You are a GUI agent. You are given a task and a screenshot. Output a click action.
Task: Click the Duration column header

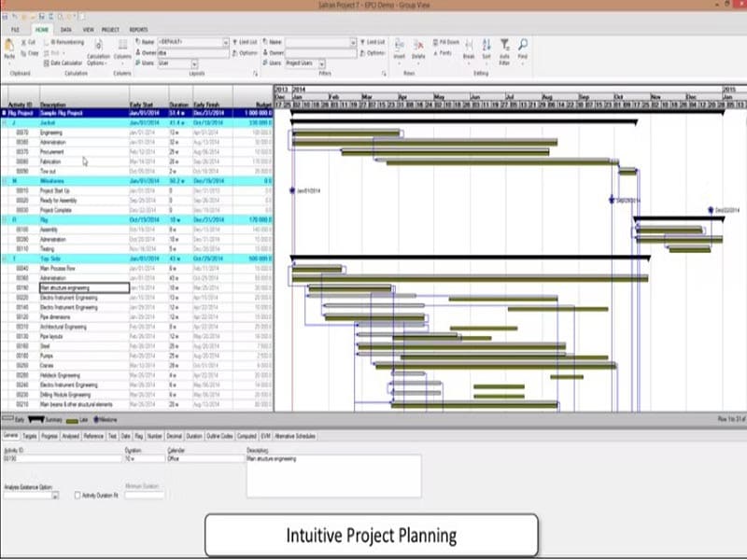180,97
